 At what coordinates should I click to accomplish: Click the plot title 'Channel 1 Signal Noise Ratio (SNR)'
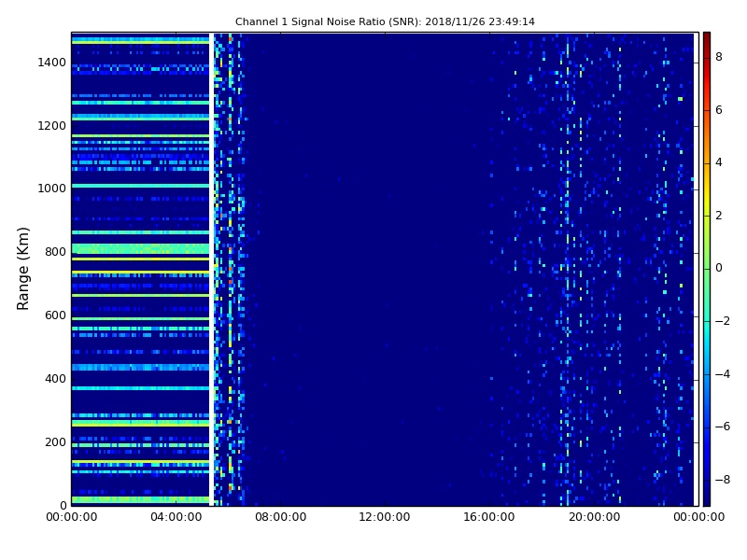coord(328,21)
